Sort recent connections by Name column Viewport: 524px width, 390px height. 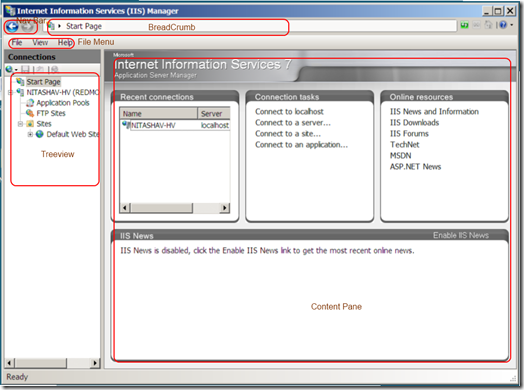158,114
